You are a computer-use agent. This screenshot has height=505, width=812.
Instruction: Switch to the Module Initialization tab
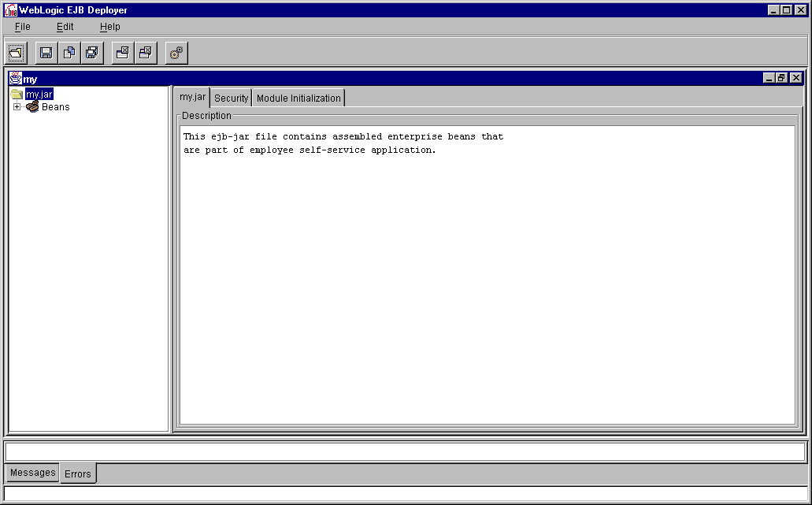(x=298, y=98)
